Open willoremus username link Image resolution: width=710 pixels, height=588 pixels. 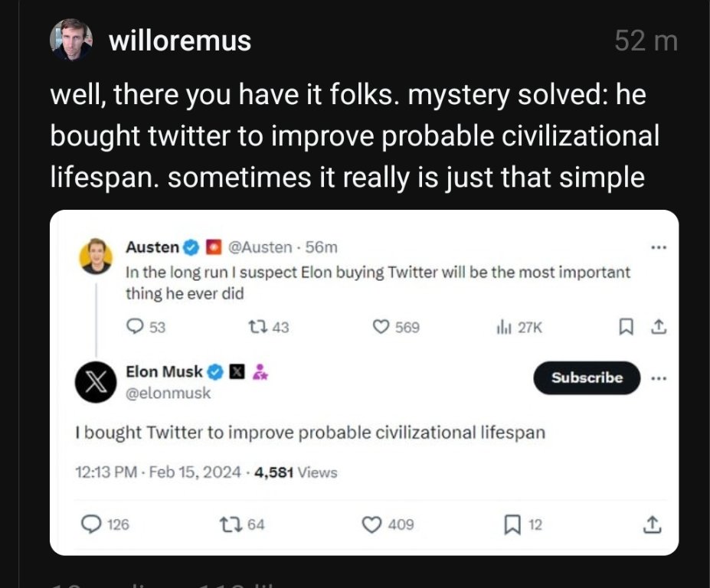(180, 41)
